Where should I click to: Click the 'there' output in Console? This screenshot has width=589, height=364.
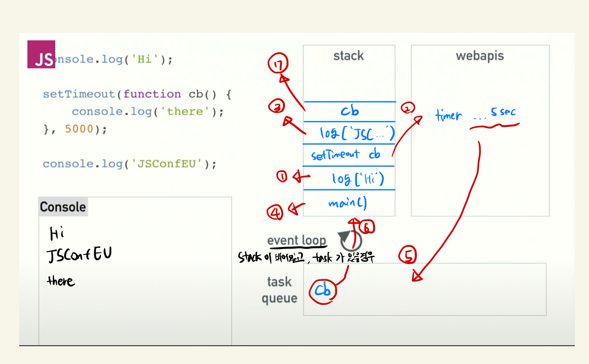point(61,281)
